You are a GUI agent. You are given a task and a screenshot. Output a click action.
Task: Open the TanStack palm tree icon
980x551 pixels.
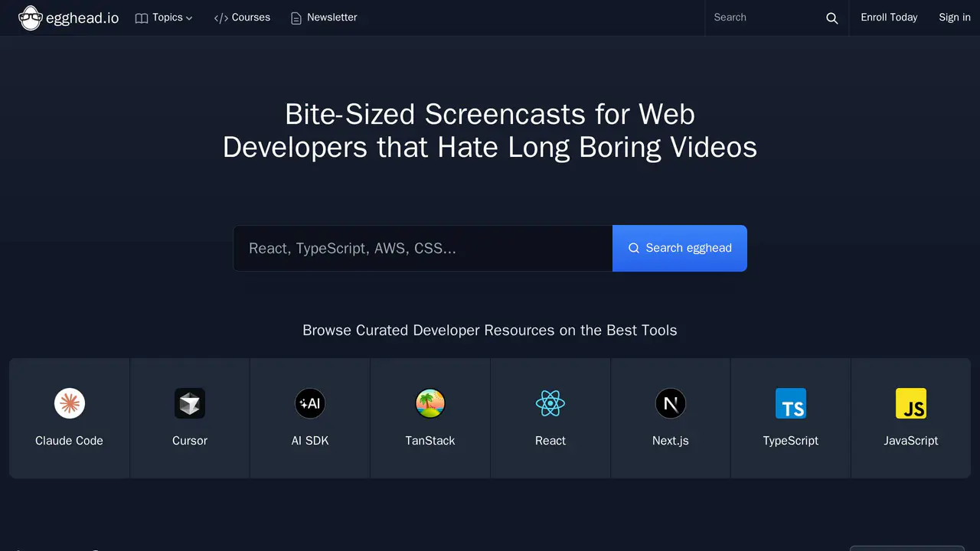pos(430,403)
